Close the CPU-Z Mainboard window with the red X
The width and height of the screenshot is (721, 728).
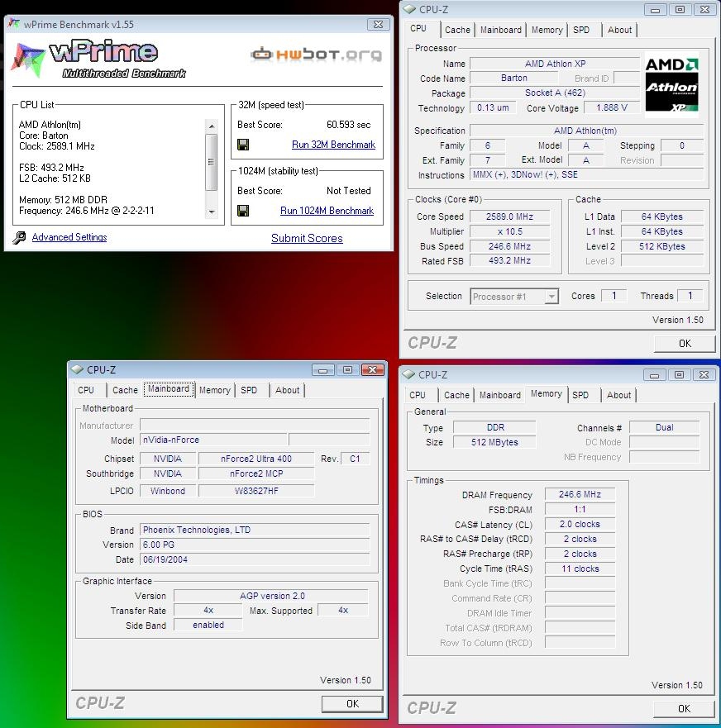click(373, 369)
